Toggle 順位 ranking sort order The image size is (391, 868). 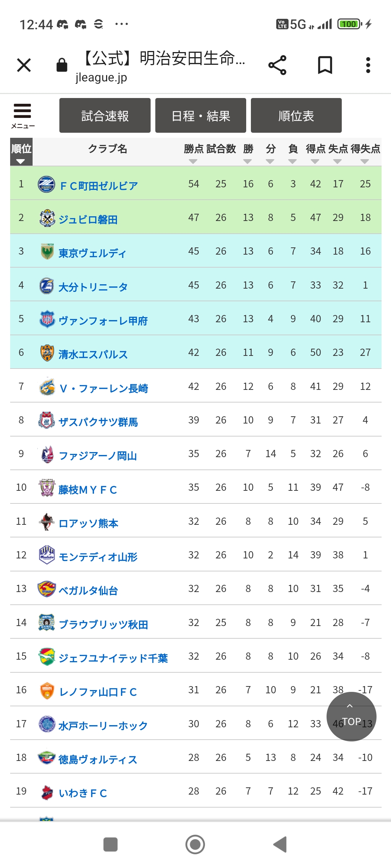point(21,152)
